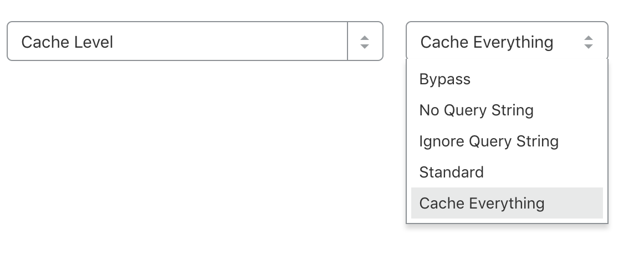Select Standard cache level option
Screen dimensions: 644x264
(452, 172)
